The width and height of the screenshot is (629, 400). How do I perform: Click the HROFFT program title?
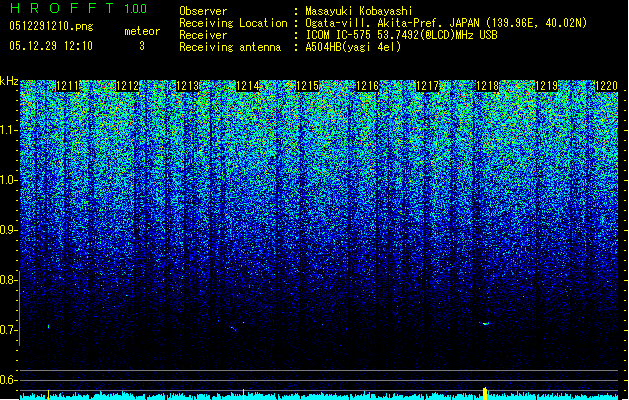[62, 8]
